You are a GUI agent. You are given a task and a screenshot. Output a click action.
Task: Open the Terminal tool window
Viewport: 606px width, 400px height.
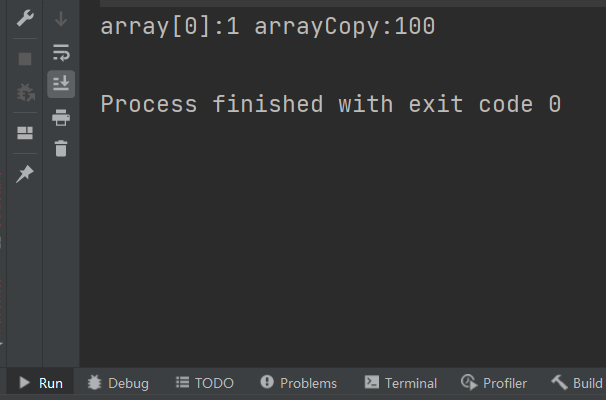tap(400, 383)
